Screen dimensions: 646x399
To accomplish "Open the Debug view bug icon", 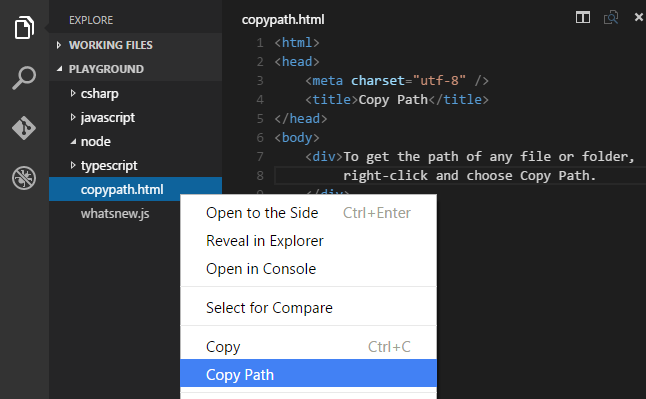I will [x=24, y=178].
